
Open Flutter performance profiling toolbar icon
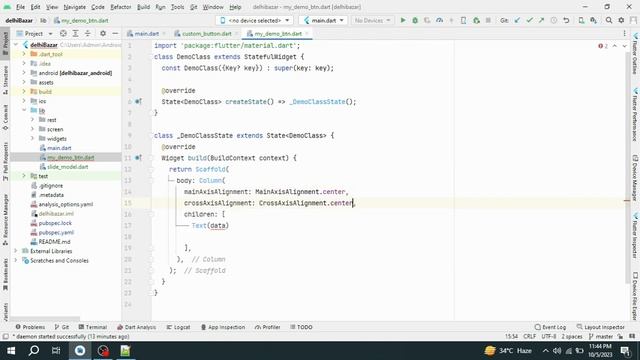439,20
